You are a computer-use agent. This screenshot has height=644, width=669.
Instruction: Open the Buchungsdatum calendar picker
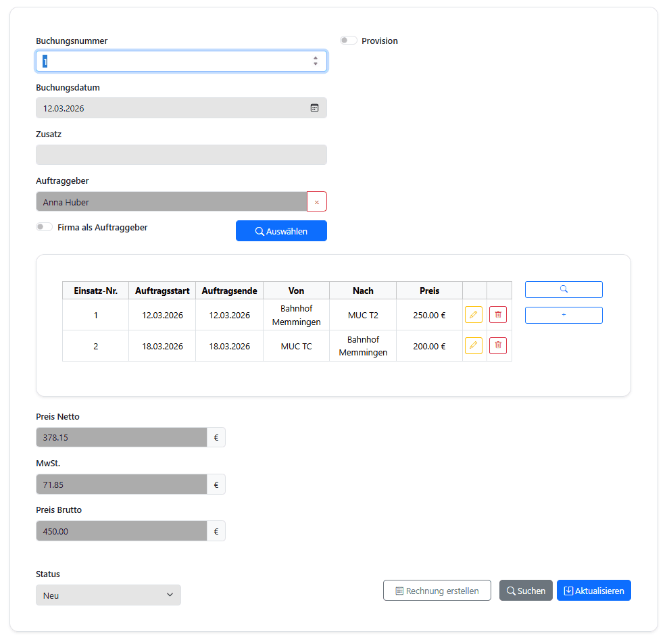tap(314, 107)
